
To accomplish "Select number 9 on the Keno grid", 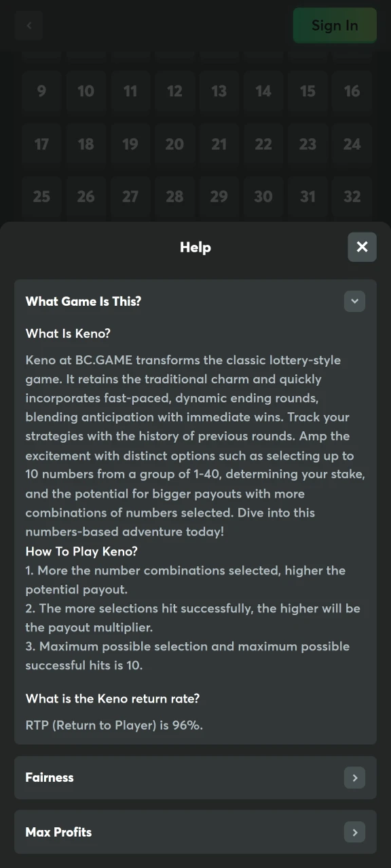I will point(41,91).
